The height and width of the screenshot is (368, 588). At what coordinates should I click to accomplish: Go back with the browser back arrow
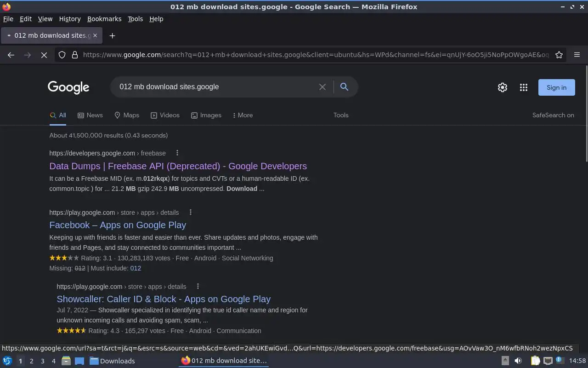(x=11, y=55)
